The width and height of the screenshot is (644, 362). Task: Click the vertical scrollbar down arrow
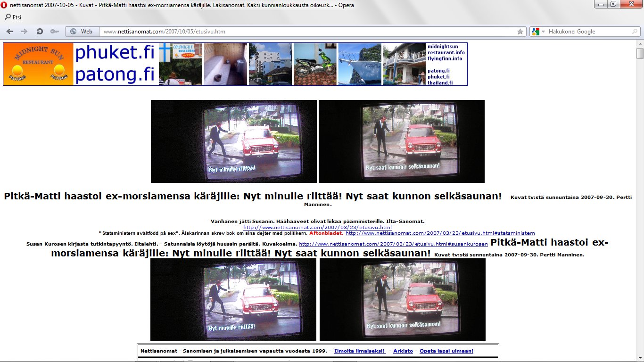click(x=640, y=358)
